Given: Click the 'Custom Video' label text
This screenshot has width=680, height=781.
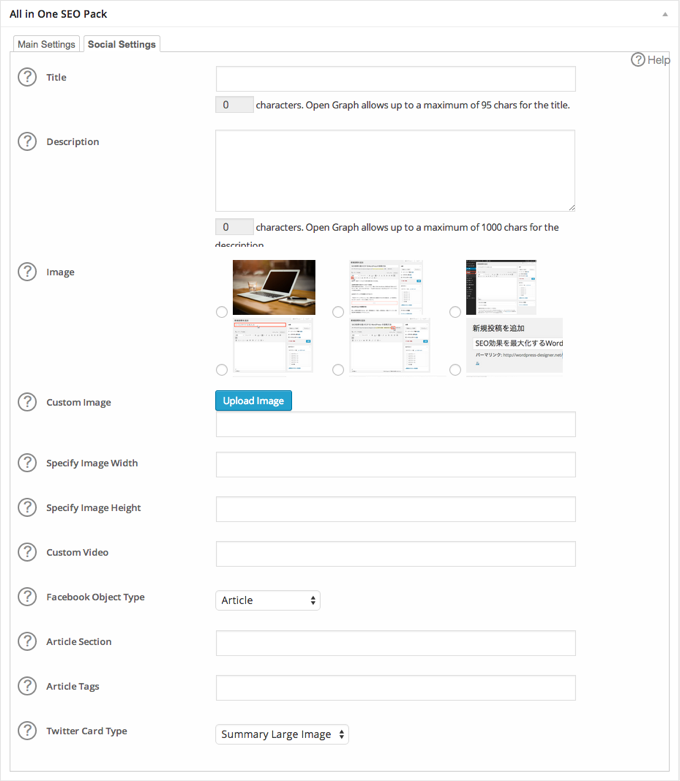Looking at the screenshot, I should point(77,552).
